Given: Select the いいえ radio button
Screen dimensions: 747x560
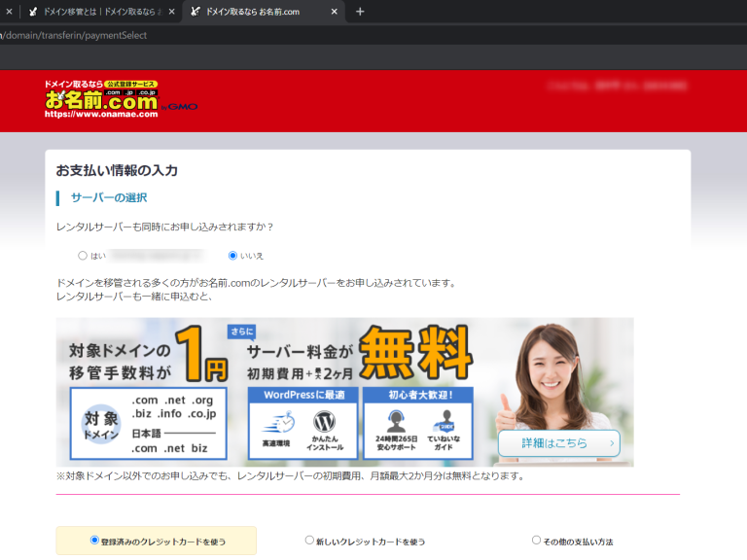Looking at the screenshot, I should tap(232, 256).
